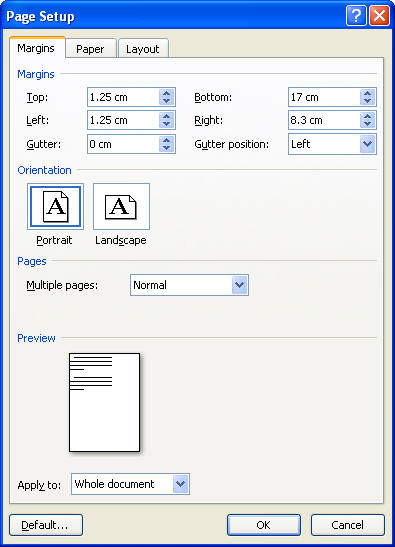Click the Help question mark icon

coord(356,16)
